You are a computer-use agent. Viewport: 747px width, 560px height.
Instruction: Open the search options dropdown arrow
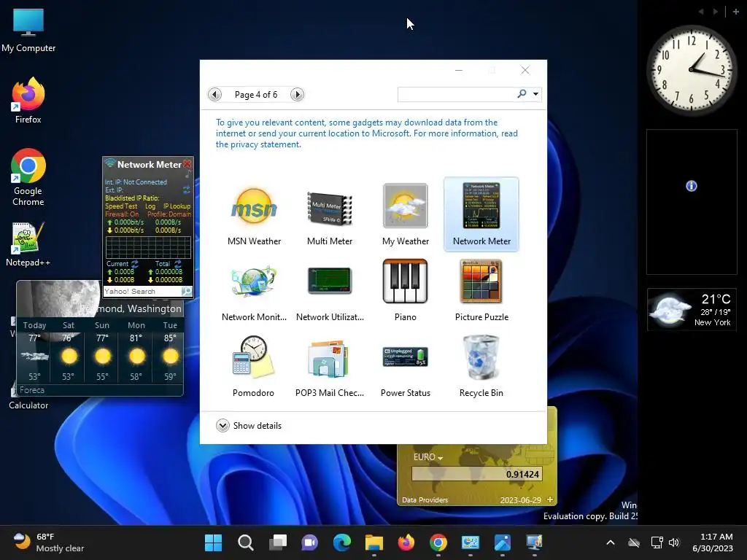(536, 94)
